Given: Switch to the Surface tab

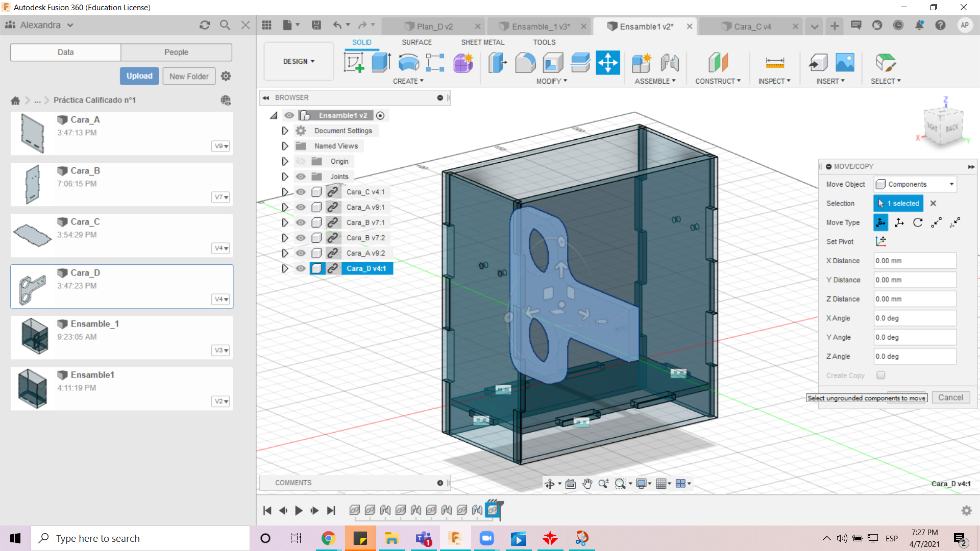Looking at the screenshot, I should 416,42.
